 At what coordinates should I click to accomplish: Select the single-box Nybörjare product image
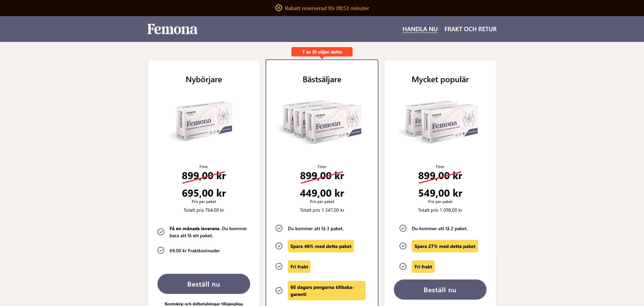204,121
